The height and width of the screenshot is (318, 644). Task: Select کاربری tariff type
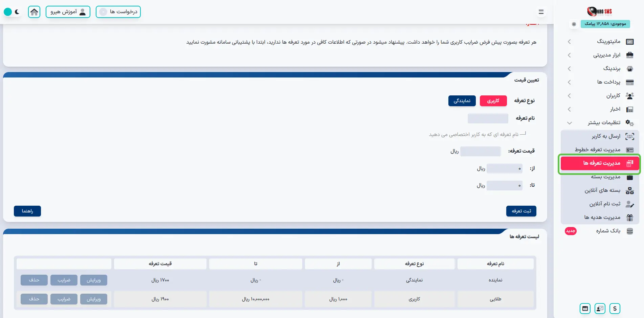[x=493, y=101]
